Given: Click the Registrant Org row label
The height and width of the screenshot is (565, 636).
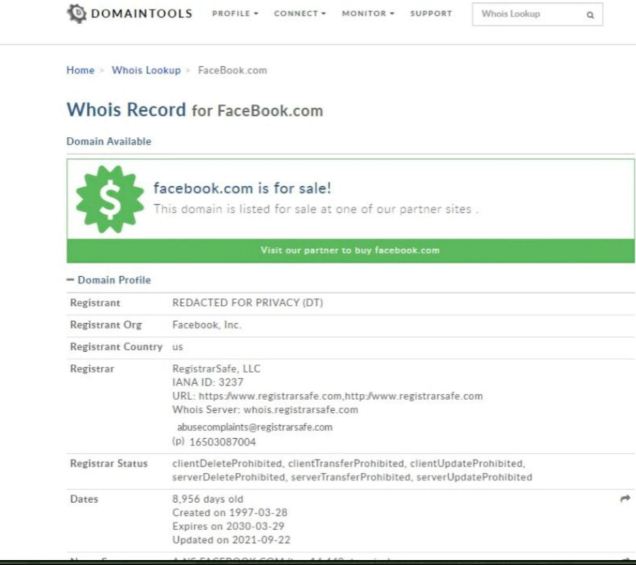Looking at the screenshot, I should (106, 325).
